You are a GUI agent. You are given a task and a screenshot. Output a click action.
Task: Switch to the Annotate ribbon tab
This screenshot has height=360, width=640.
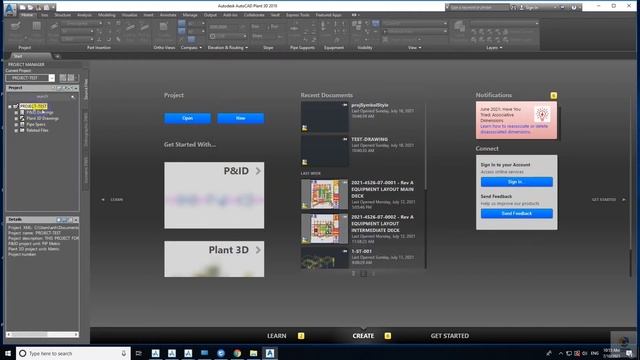click(168, 15)
